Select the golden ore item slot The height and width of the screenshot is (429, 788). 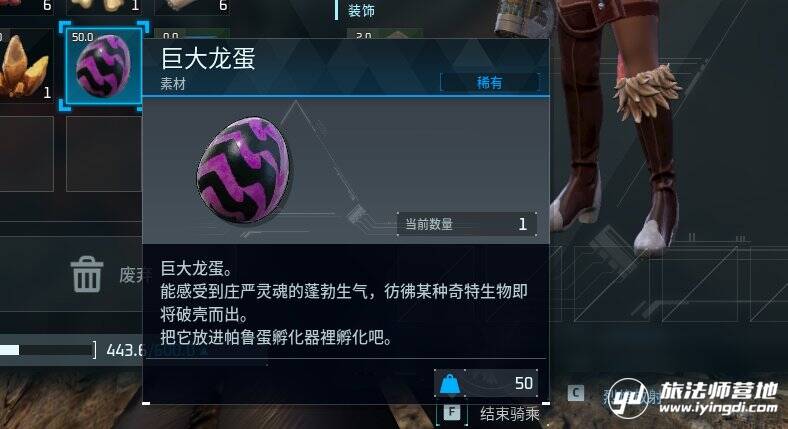25,66
